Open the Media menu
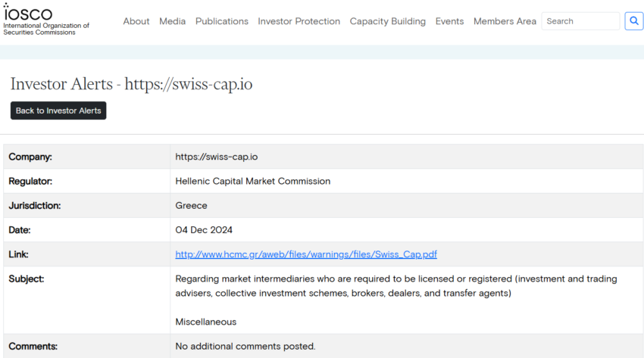Screen dimensions: 644x358 [x=173, y=21]
